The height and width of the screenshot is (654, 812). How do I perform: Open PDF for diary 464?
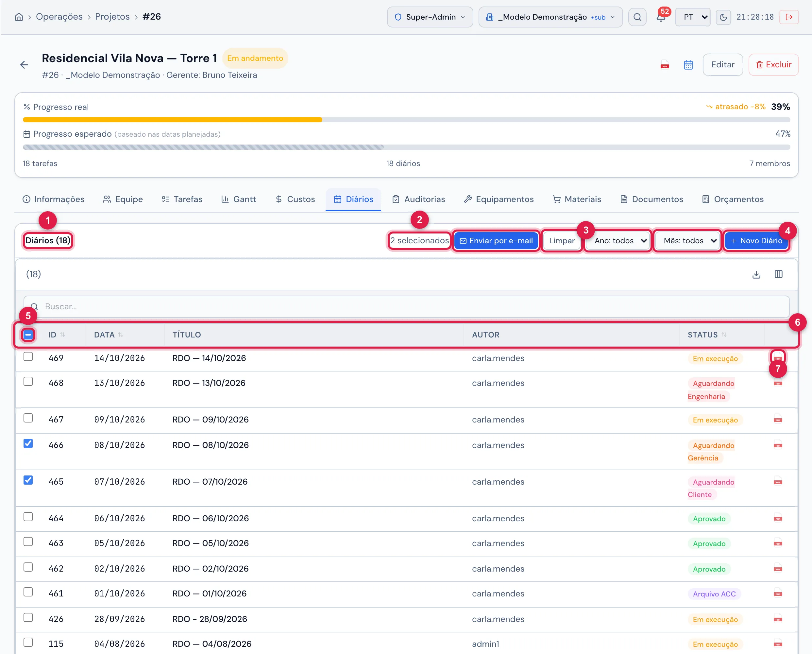pyautogui.click(x=778, y=518)
